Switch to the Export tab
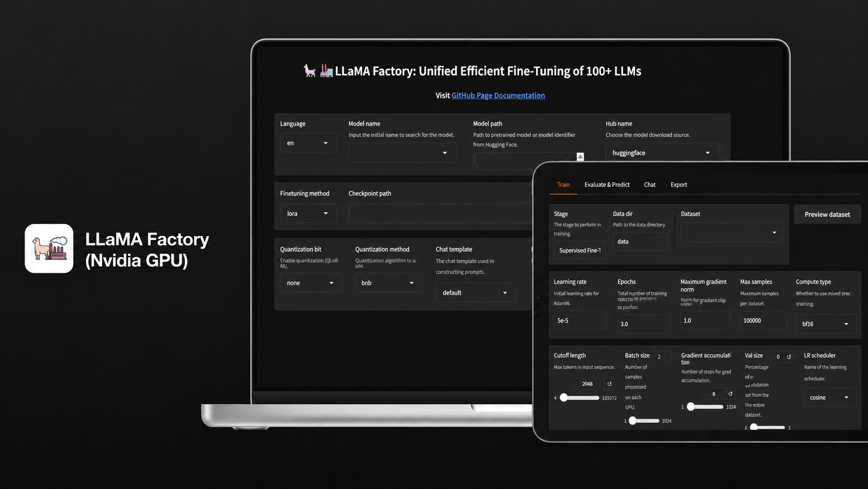 click(679, 185)
